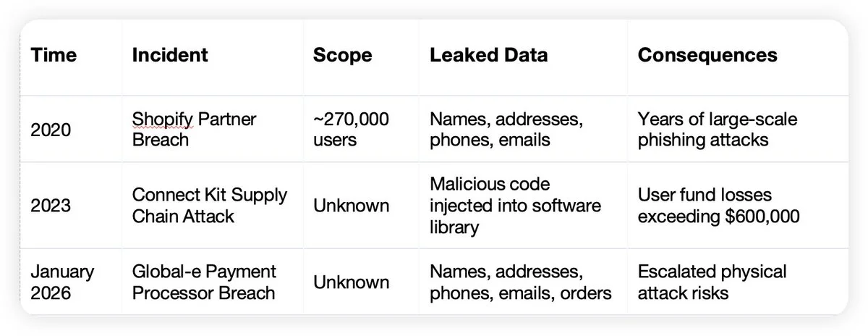
Task: Click the January 2026 time cell
Action: click(x=62, y=282)
